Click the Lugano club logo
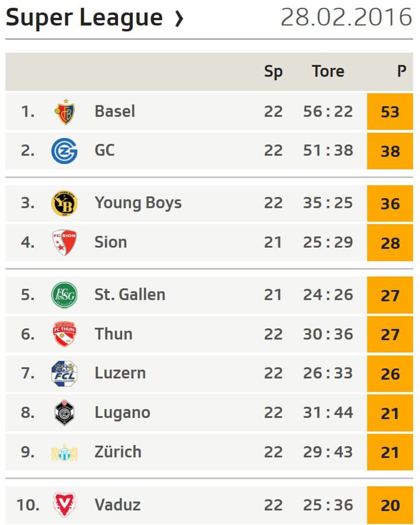This screenshot has height=525, width=420. [x=64, y=412]
